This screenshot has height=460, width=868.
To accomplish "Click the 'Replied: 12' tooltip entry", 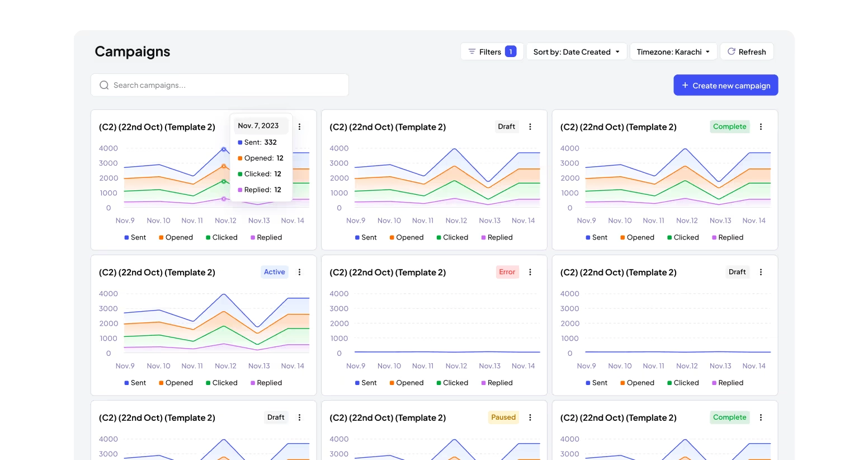I will click(260, 190).
